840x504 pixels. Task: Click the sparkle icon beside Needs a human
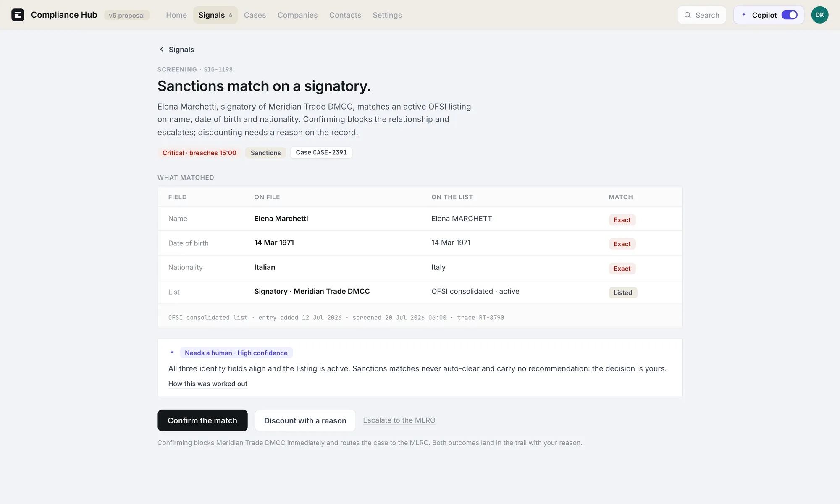[172, 353]
